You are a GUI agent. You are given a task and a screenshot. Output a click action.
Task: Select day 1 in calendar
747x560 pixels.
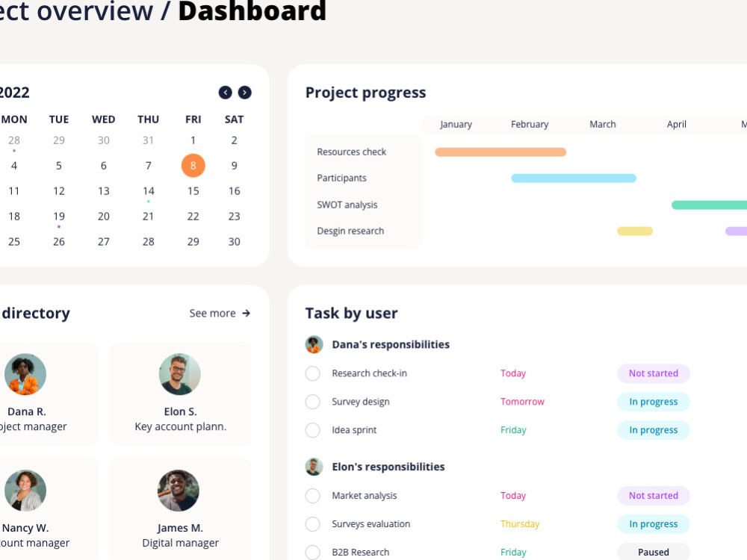coord(193,140)
